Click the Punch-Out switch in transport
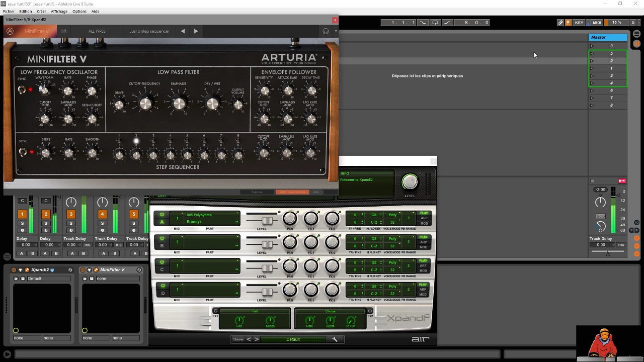 [x=447, y=23]
